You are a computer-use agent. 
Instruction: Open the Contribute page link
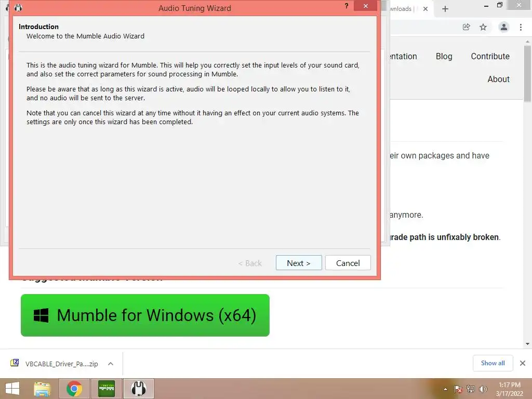point(490,56)
